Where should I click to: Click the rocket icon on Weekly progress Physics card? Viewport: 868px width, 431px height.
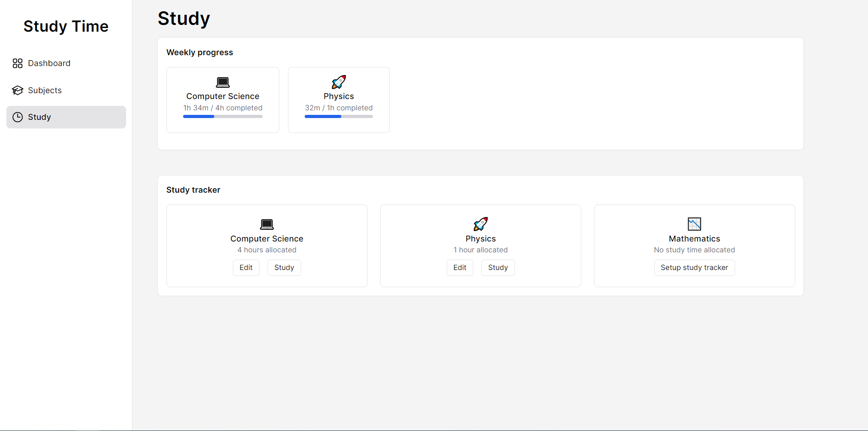pos(338,82)
